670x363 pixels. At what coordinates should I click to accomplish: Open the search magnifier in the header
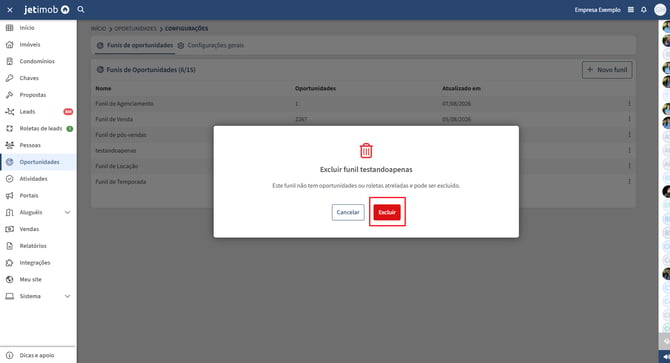[x=81, y=9]
